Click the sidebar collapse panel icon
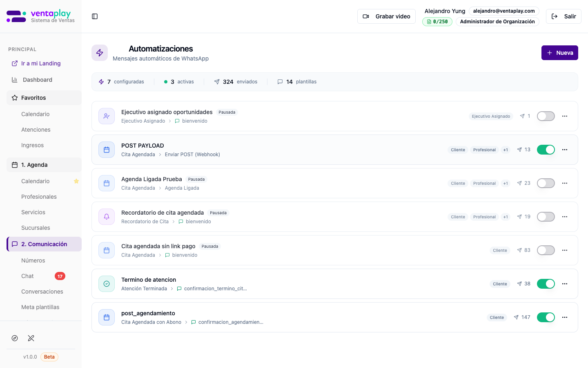 95,16
